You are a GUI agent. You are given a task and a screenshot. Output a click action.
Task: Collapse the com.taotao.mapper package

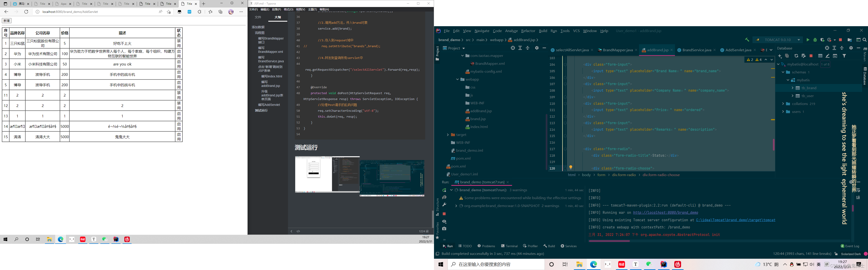coord(462,56)
